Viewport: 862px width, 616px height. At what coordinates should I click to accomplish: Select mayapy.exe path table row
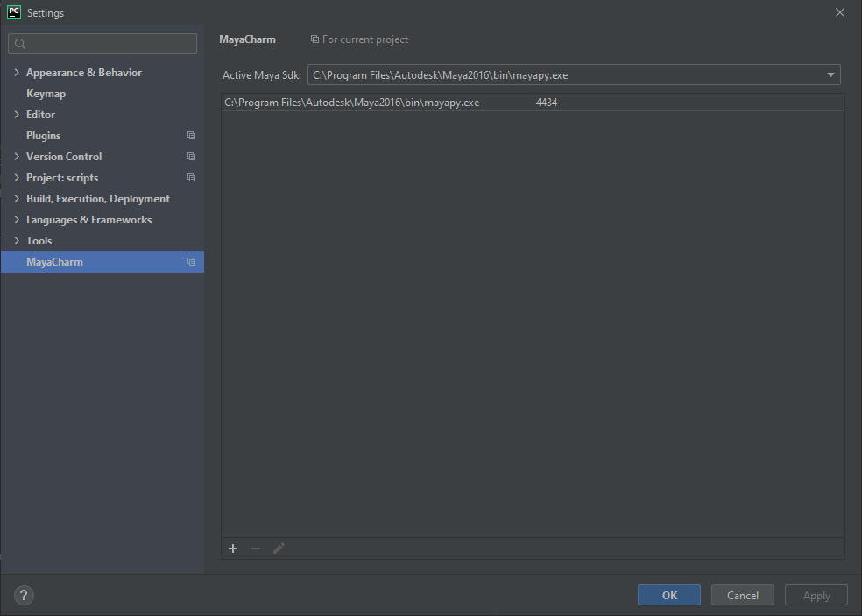click(533, 103)
